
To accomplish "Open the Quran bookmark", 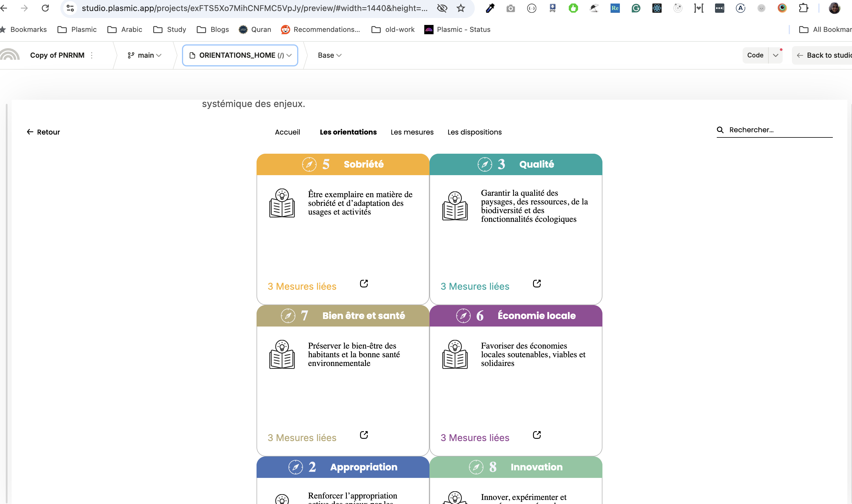I will (x=255, y=30).
